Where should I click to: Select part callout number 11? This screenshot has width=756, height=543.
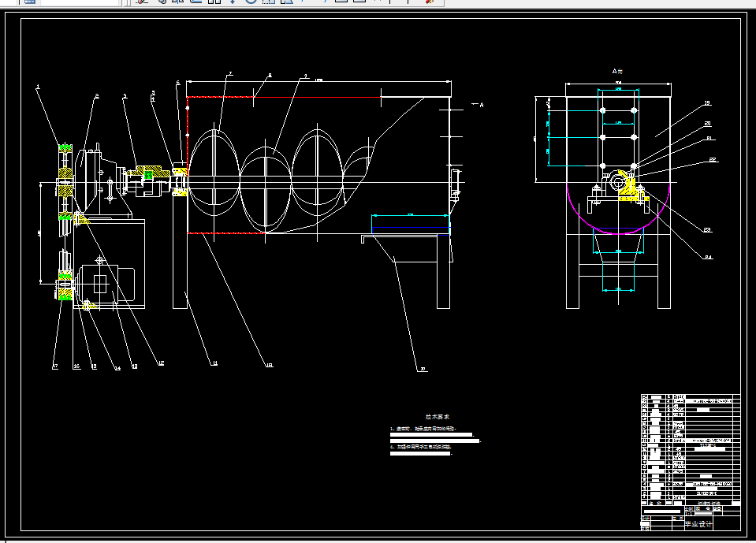coord(214,363)
